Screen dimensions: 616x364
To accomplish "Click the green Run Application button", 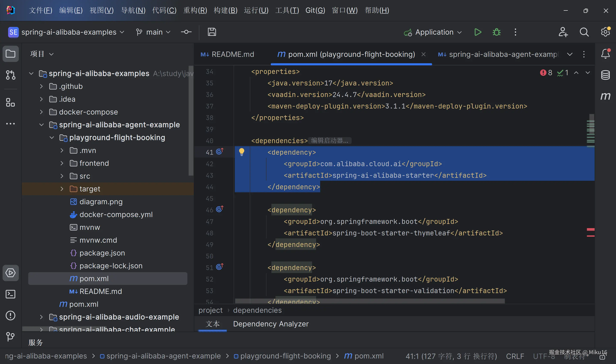I will coord(478,32).
